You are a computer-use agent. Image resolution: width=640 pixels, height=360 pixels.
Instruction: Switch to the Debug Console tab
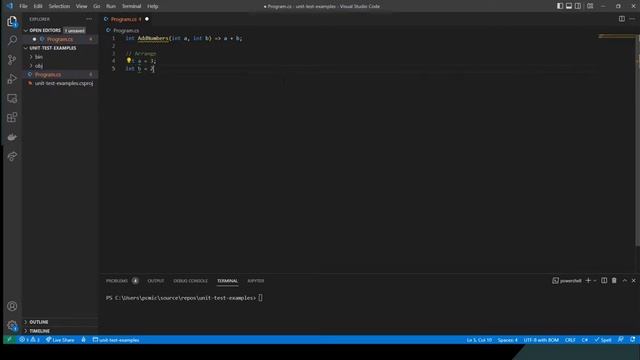click(190, 281)
